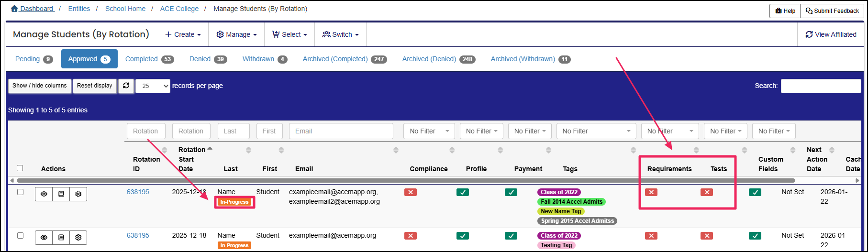Click red X Requirements status in second row

click(x=651, y=236)
